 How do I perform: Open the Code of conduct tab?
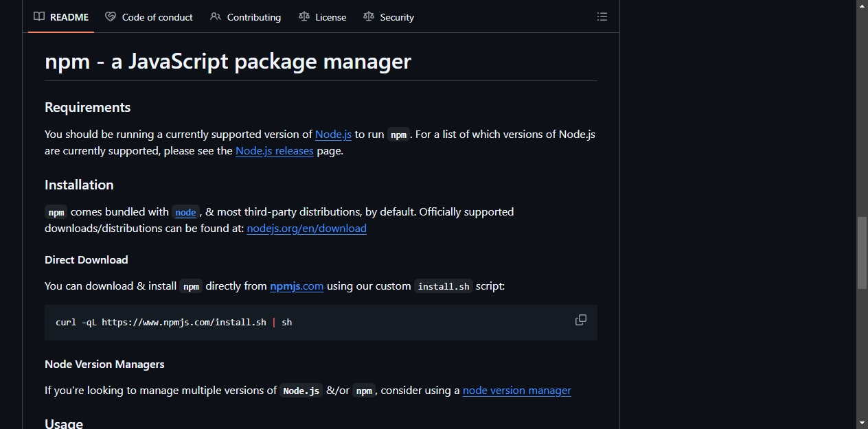click(149, 16)
